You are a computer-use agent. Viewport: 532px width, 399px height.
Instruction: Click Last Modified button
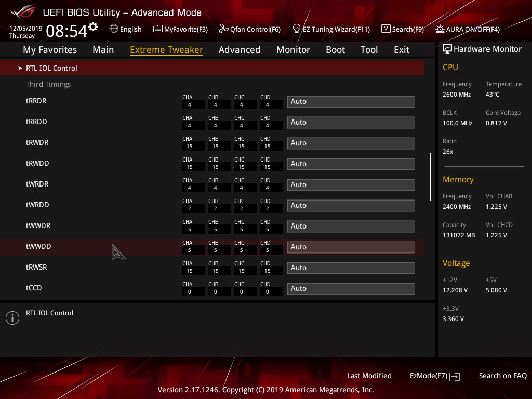(x=369, y=376)
